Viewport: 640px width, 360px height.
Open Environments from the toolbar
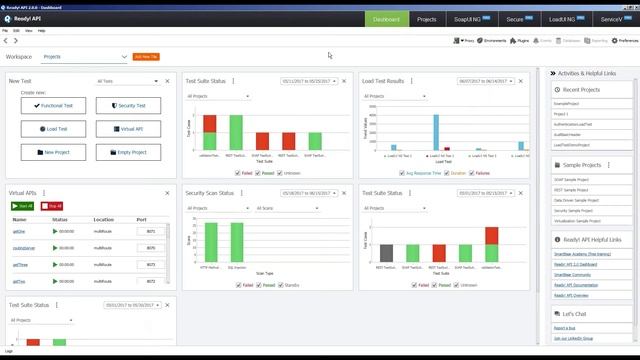[x=491, y=40]
